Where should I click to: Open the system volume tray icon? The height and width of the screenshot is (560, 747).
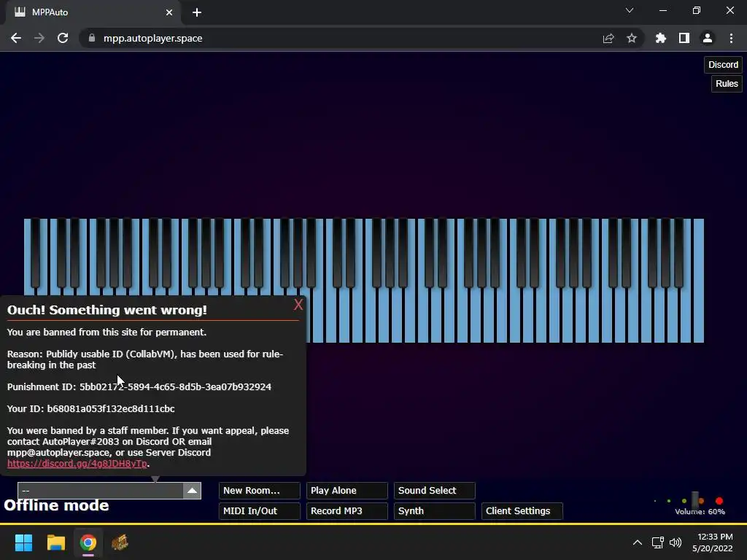point(676,542)
